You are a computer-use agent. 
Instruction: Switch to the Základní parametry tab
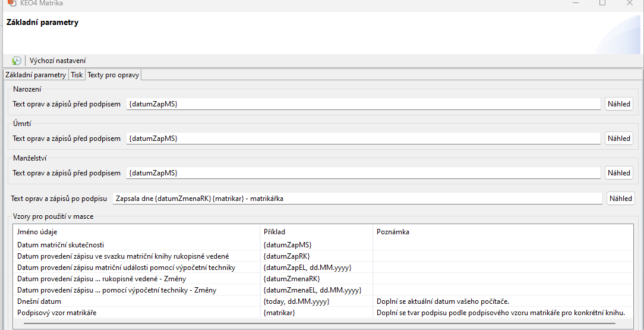tap(36, 75)
